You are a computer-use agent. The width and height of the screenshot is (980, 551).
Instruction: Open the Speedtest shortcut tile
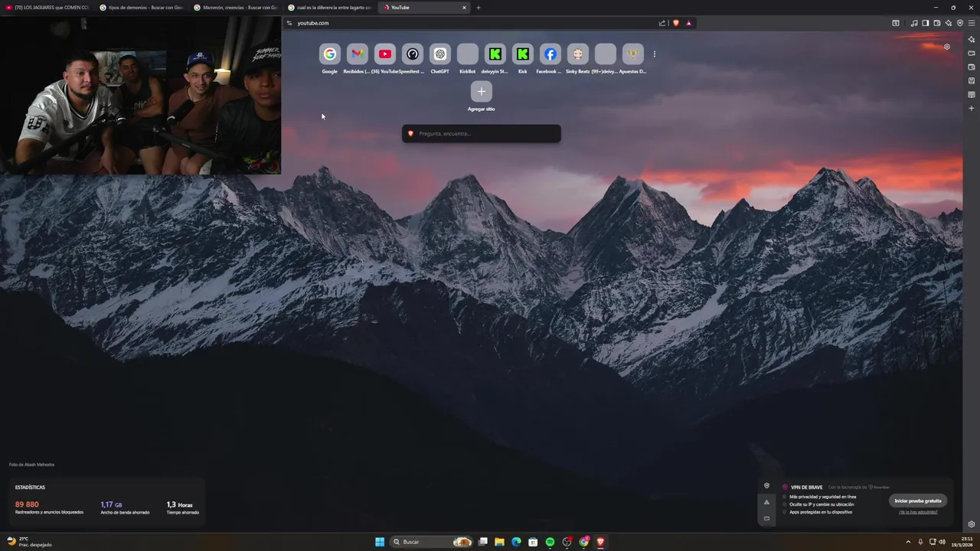pyautogui.click(x=412, y=54)
